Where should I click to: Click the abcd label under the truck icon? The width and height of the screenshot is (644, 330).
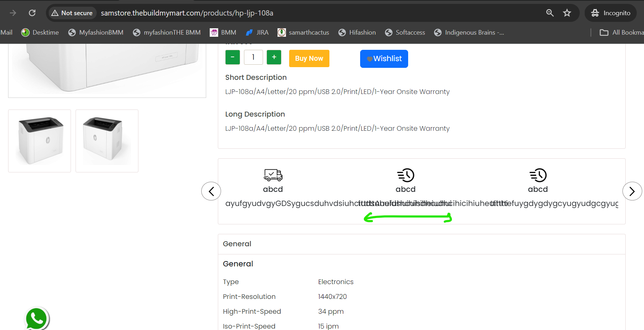tap(273, 189)
